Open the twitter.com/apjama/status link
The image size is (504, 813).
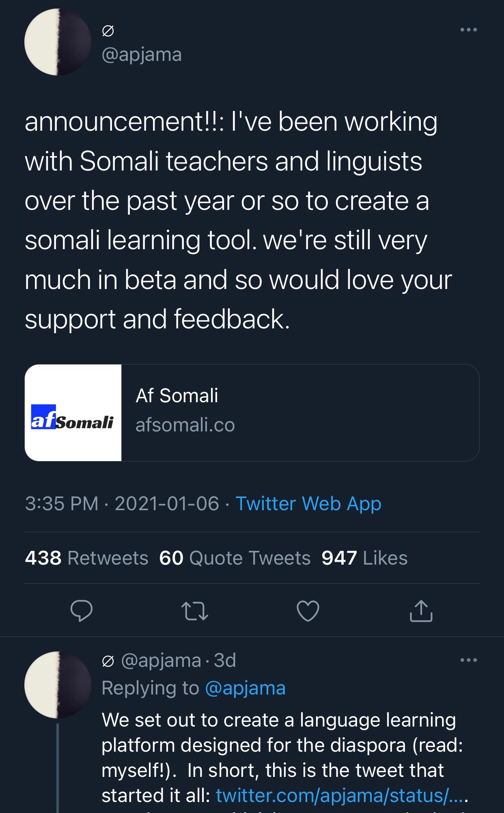(342, 796)
